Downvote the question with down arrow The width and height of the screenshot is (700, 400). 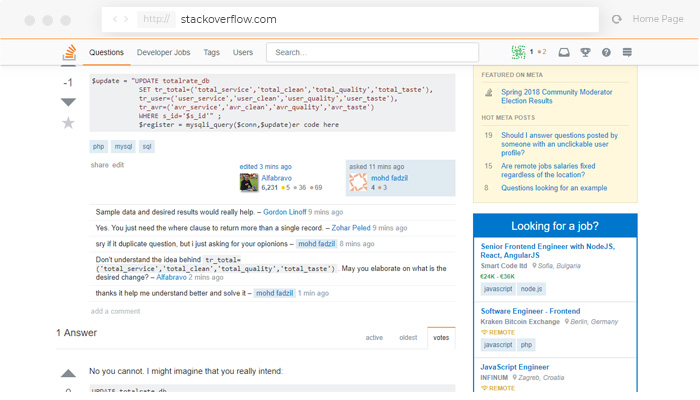click(68, 102)
